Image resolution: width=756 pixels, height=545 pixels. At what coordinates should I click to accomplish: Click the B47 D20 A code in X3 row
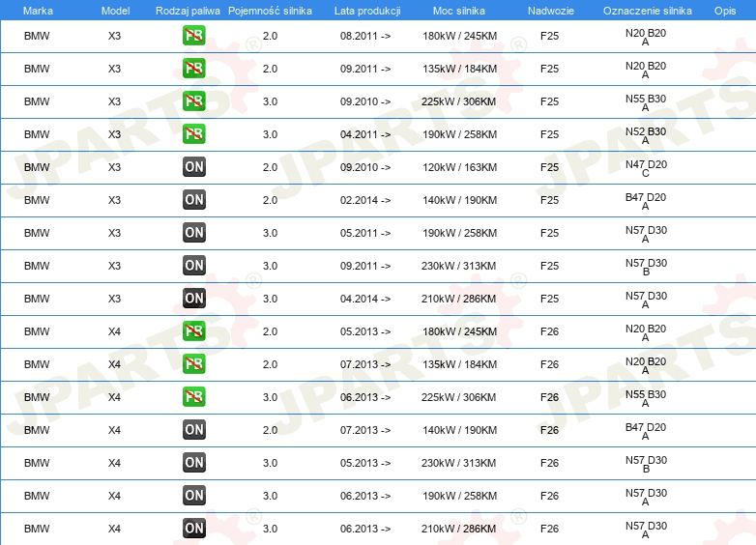click(x=646, y=201)
